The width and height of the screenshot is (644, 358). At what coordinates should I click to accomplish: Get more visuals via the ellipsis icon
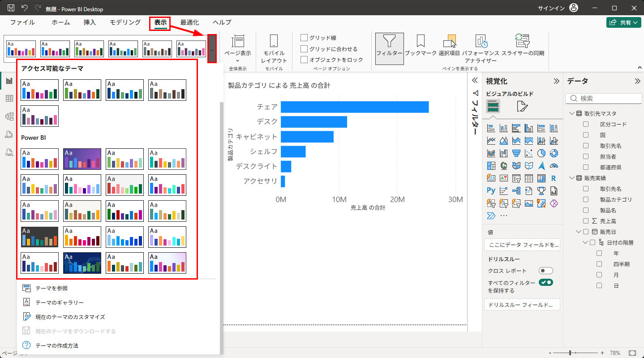tap(503, 216)
